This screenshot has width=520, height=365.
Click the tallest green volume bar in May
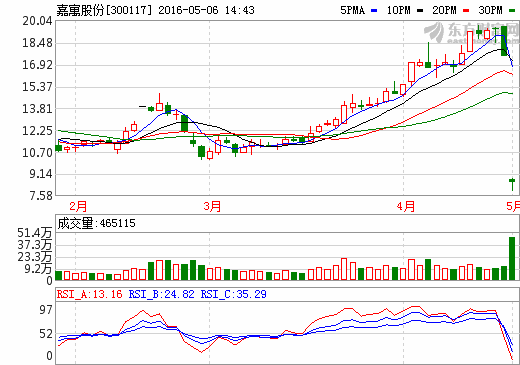click(x=512, y=258)
